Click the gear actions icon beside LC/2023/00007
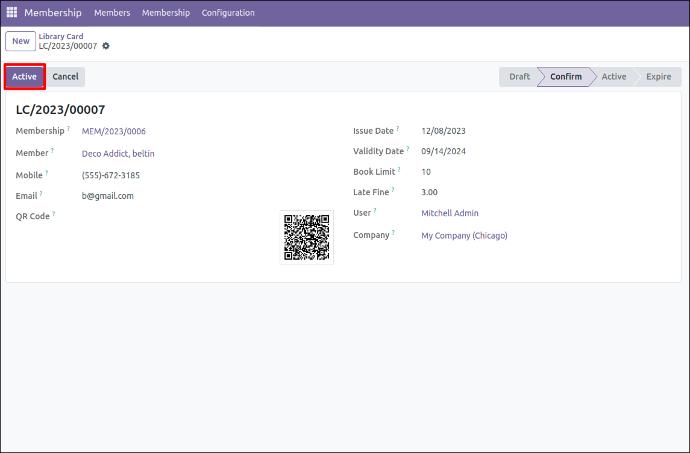 (106, 46)
